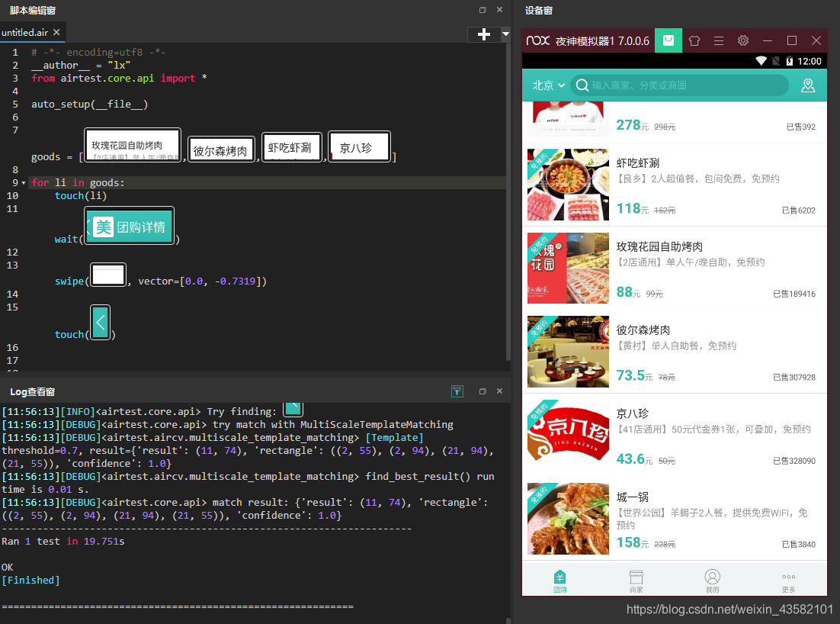This screenshot has height=624, width=840.
Task: Open the 城一锅 deal listing
Action: [x=675, y=519]
